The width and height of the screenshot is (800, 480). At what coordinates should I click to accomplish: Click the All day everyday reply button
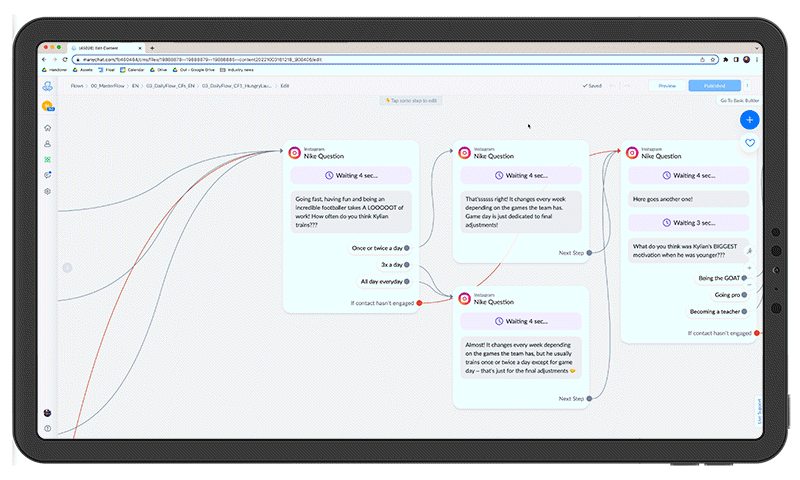[382, 282]
